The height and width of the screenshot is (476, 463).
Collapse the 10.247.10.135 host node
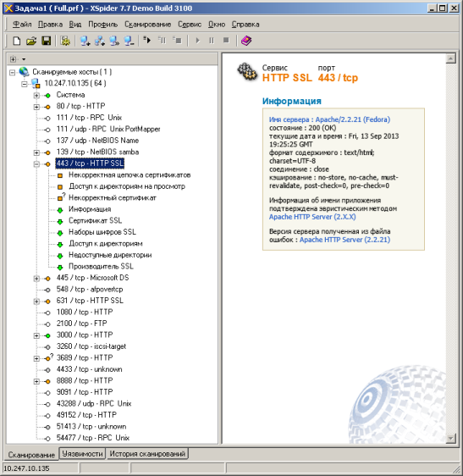(25, 84)
